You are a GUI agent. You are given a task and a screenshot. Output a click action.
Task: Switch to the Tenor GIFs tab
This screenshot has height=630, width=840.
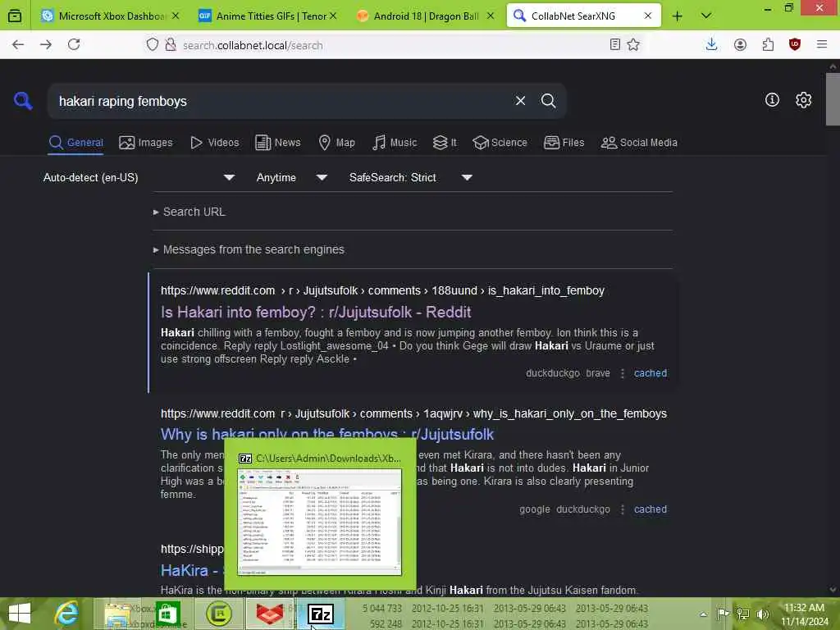268,16
